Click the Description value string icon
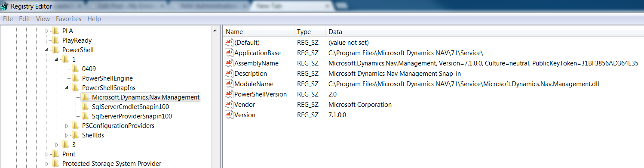This screenshot has width=644, height=168. (x=229, y=74)
